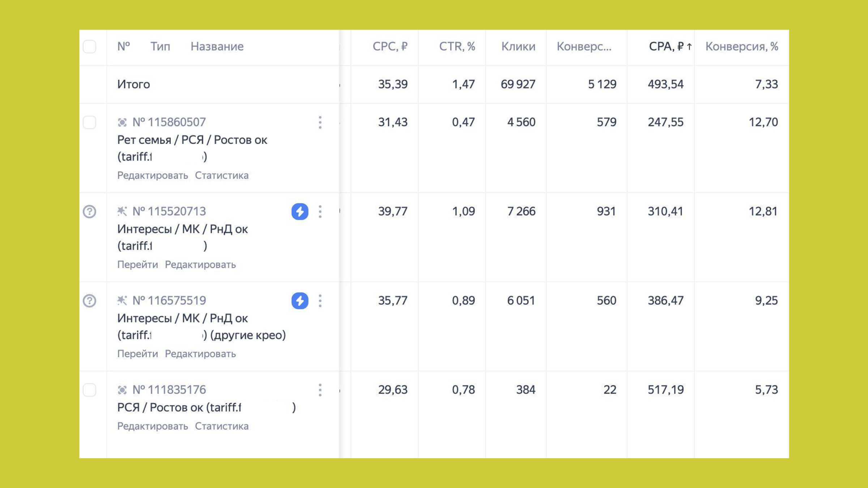Click Редактировать link under campaign 111835176
The width and height of the screenshot is (868, 488).
coord(152,427)
